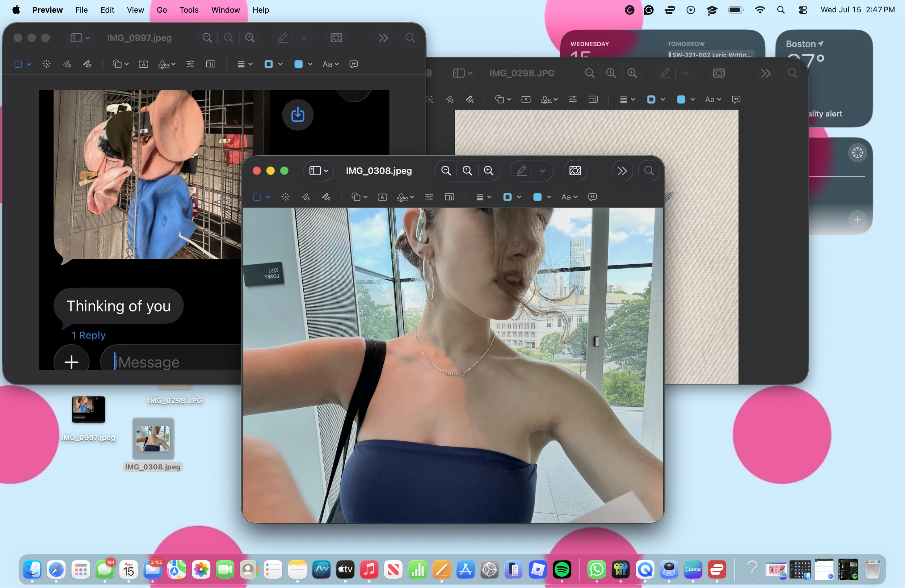Add a speech note annotation in IMG_0308.jpeg window
The image size is (905, 588).
click(x=593, y=197)
